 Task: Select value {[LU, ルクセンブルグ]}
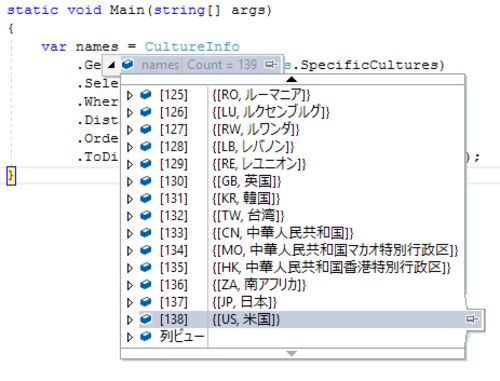[x=271, y=113]
